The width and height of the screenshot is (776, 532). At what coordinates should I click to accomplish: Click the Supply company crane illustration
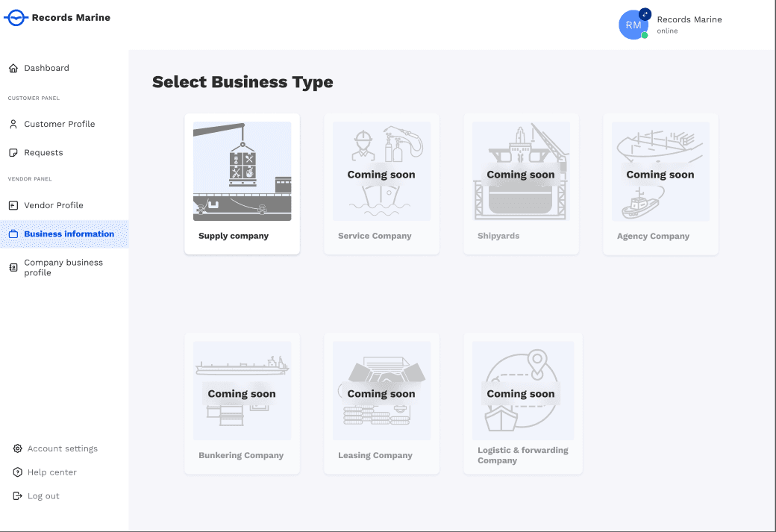tap(242, 171)
